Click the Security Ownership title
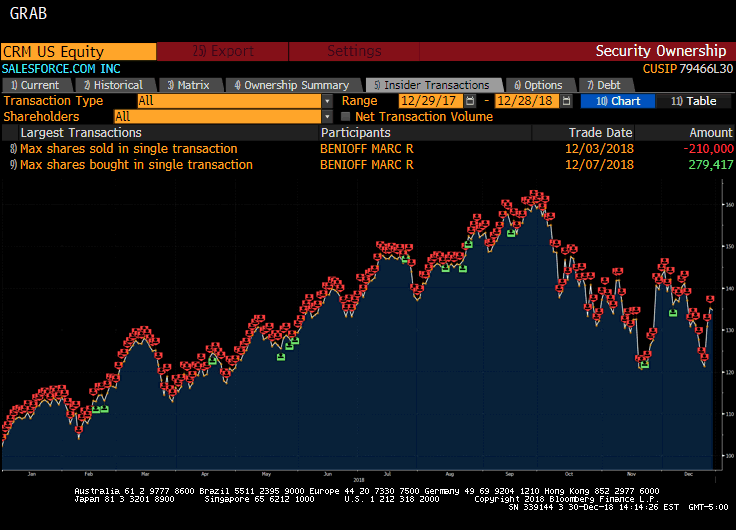Viewport: 736px width, 530px height. pyautogui.click(x=660, y=51)
